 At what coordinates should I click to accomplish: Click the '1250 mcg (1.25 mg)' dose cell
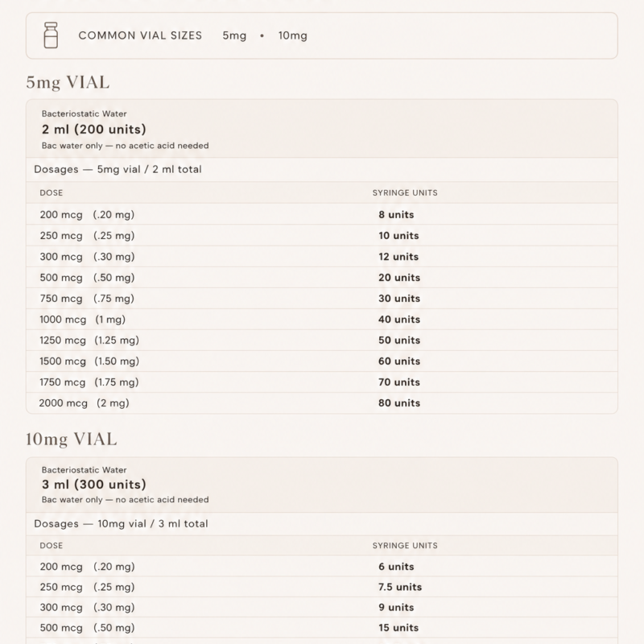pyautogui.click(x=89, y=341)
